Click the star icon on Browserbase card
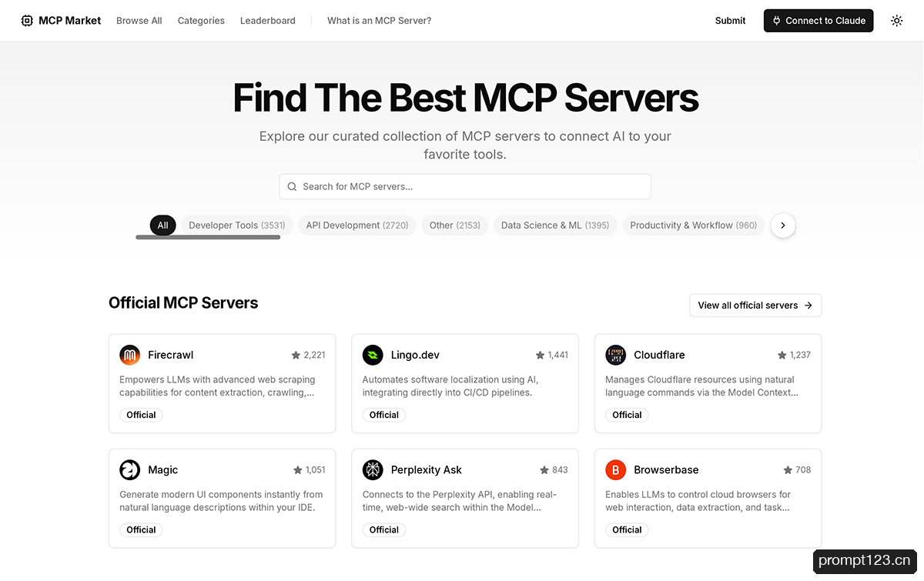The image size is (924, 581). click(x=788, y=470)
